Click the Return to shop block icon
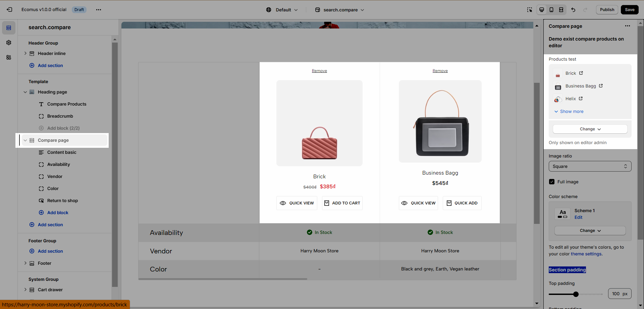644x309 pixels. (41, 201)
